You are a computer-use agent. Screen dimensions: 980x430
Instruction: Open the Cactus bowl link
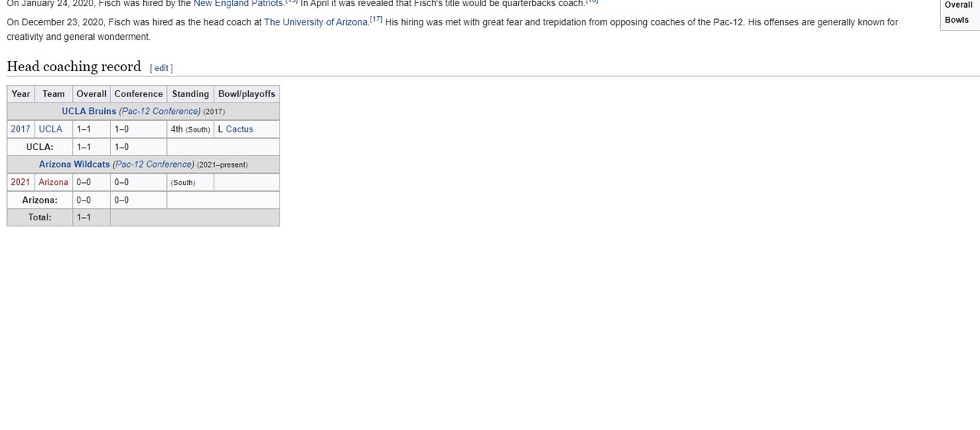240,129
